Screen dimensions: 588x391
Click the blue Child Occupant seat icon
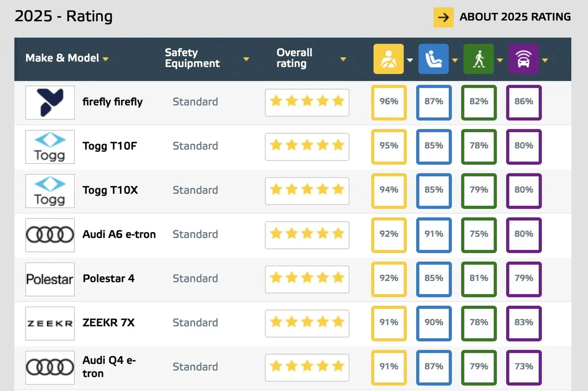click(433, 59)
